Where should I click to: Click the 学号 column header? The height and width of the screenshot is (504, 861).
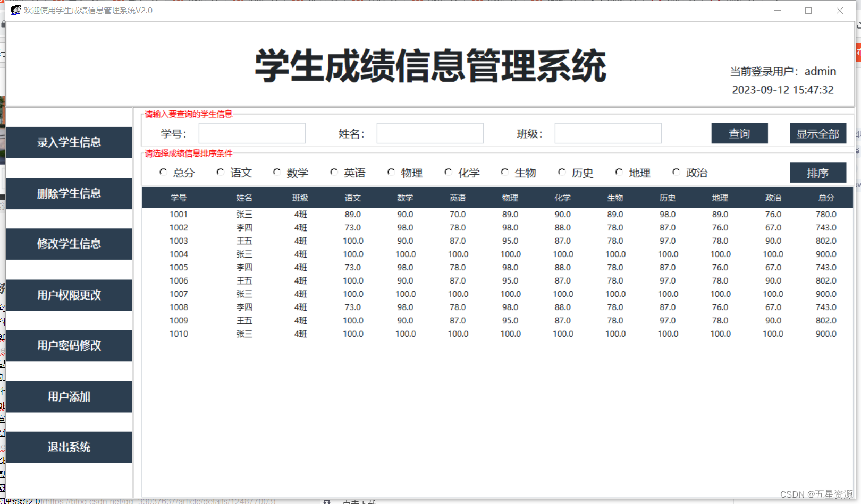pos(179,198)
